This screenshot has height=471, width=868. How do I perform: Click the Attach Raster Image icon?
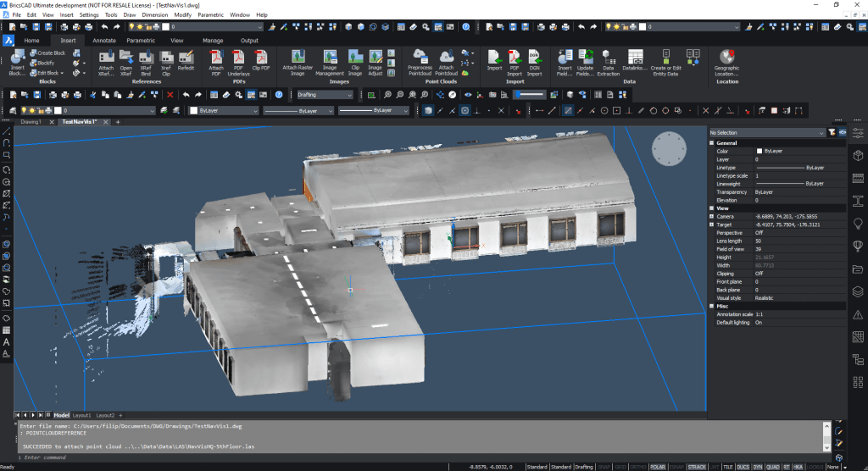(x=298, y=63)
